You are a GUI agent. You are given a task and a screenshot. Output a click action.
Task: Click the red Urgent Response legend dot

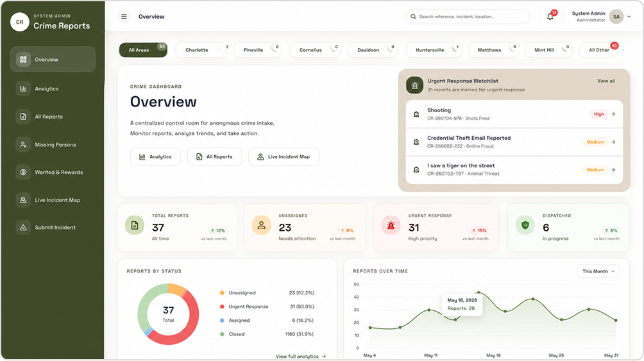click(x=222, y=306)
